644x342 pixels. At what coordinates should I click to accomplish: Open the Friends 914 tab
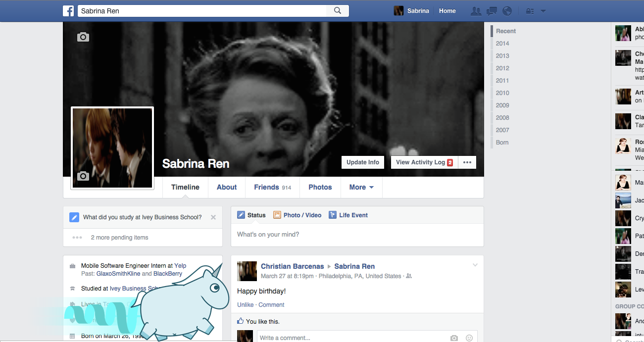[x=272, y=187]
